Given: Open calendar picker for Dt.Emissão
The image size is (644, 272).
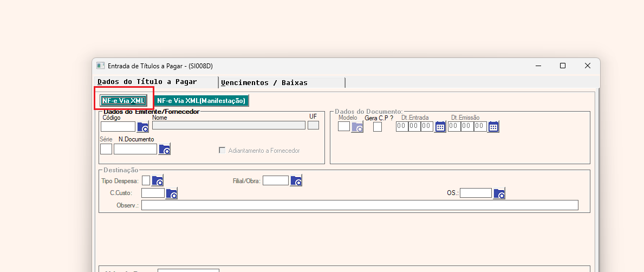Looking at the screenshot, I should coord(493,127).
